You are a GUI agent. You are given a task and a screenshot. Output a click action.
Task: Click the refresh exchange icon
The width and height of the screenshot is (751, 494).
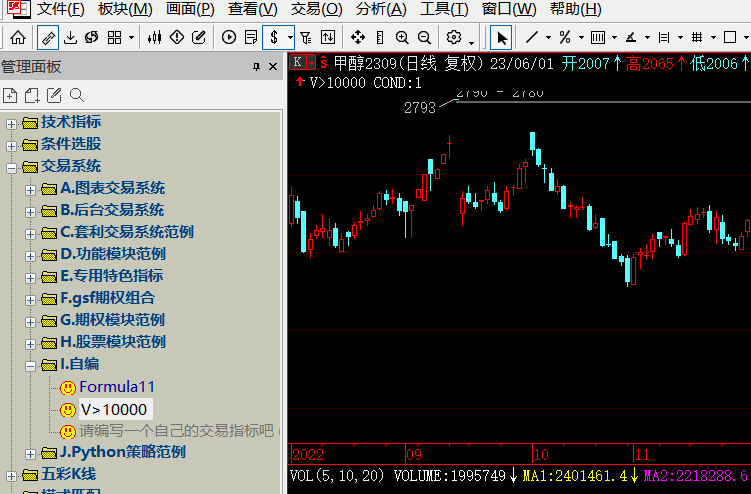pos(91,37)
